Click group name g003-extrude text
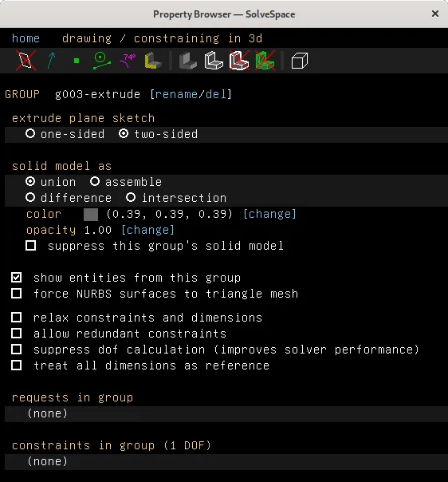448x482 pixels. click(97, 93)
